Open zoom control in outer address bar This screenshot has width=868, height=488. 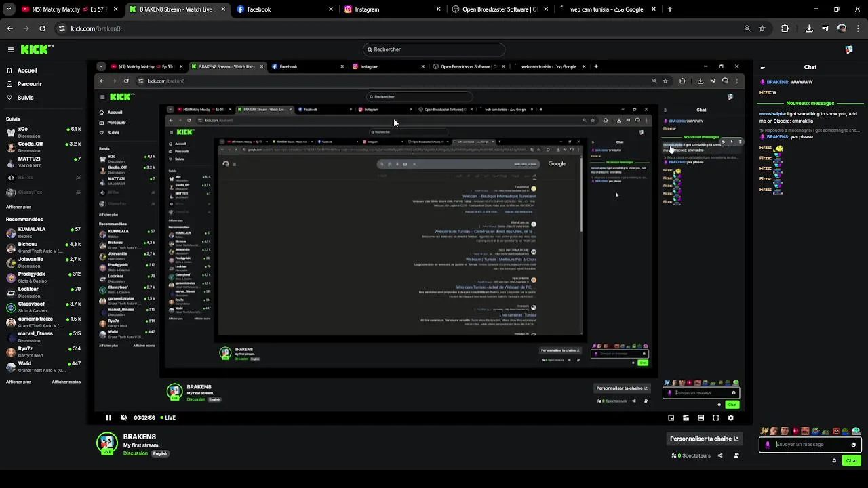(747, 28)
